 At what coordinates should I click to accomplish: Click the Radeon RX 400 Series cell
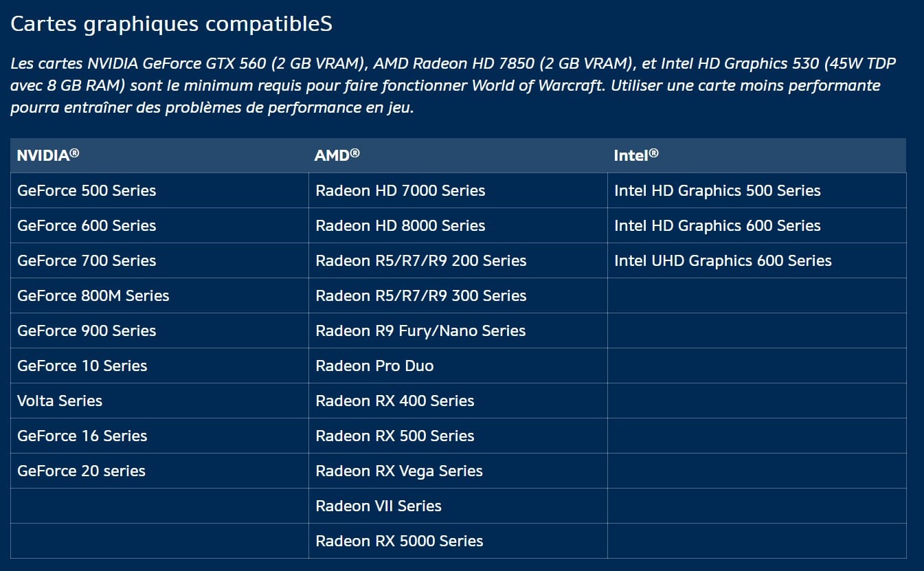click(394, 401)
